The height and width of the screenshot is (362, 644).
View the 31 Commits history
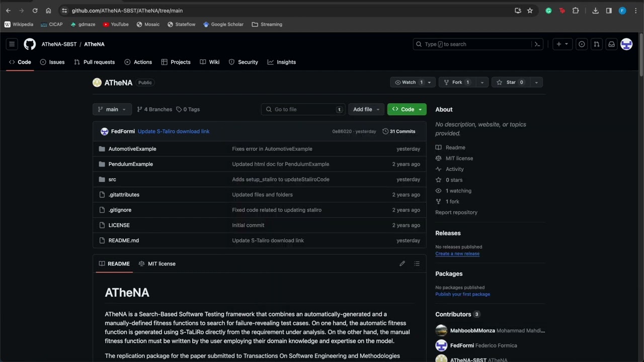[398, 131]
